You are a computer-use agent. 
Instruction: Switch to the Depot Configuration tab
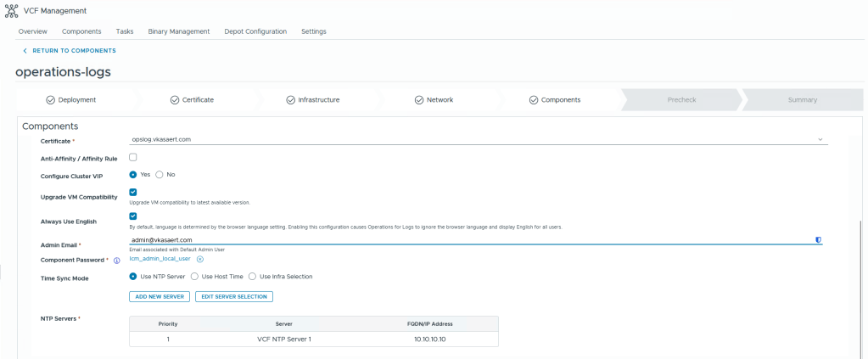point(255,31)
